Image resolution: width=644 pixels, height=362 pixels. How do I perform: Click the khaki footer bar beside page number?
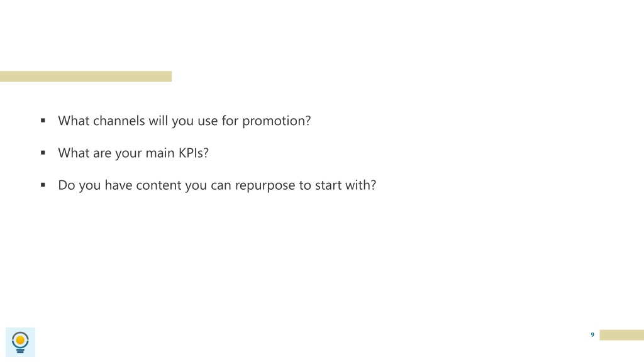coord(622,335)
